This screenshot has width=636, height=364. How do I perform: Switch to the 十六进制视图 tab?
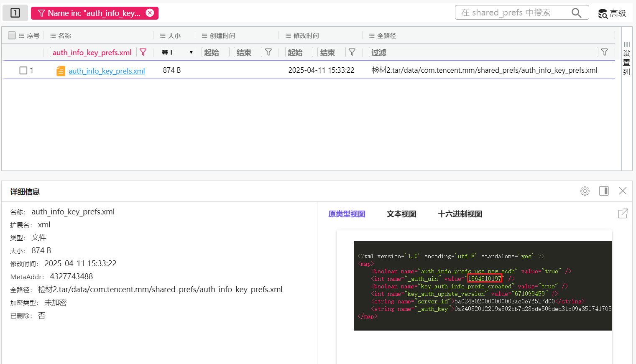tap(460, 214)
